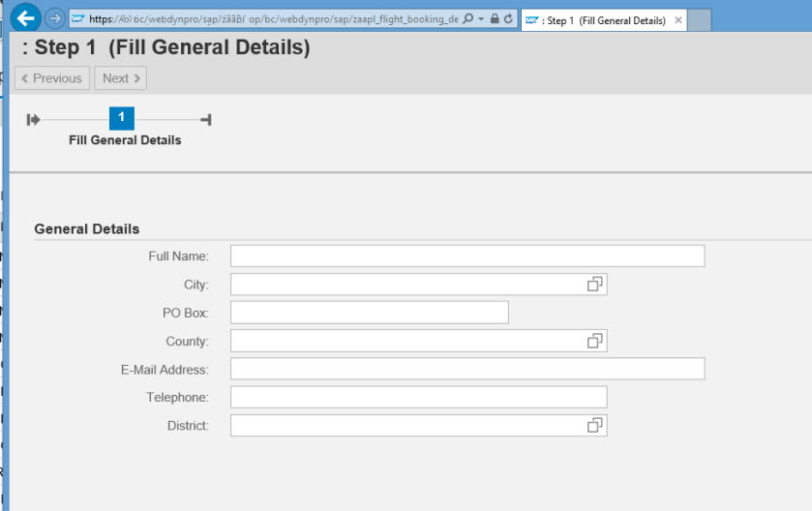Click roadmap end marker icon
812x511 pixels.
(x=206, y=119)
